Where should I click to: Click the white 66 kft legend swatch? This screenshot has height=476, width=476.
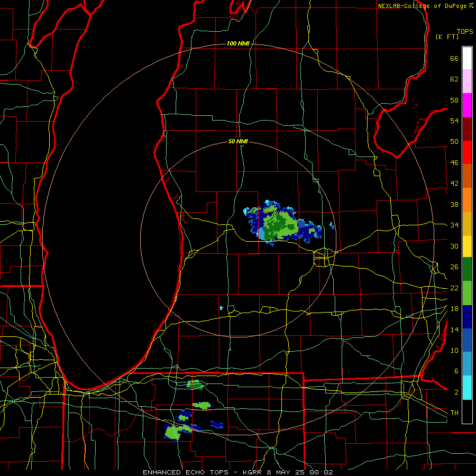tap(467, 58)
